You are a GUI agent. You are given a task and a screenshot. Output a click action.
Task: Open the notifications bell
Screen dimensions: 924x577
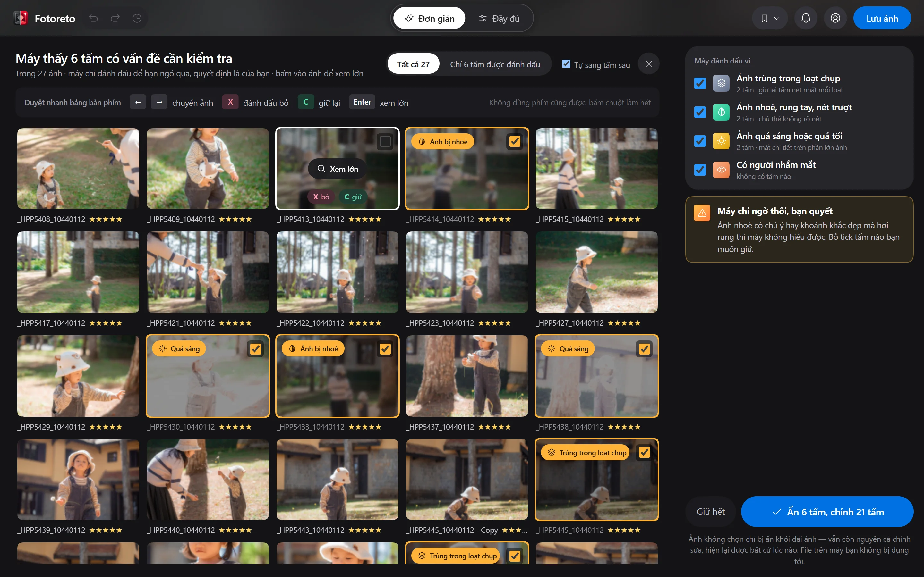(806, 18)
